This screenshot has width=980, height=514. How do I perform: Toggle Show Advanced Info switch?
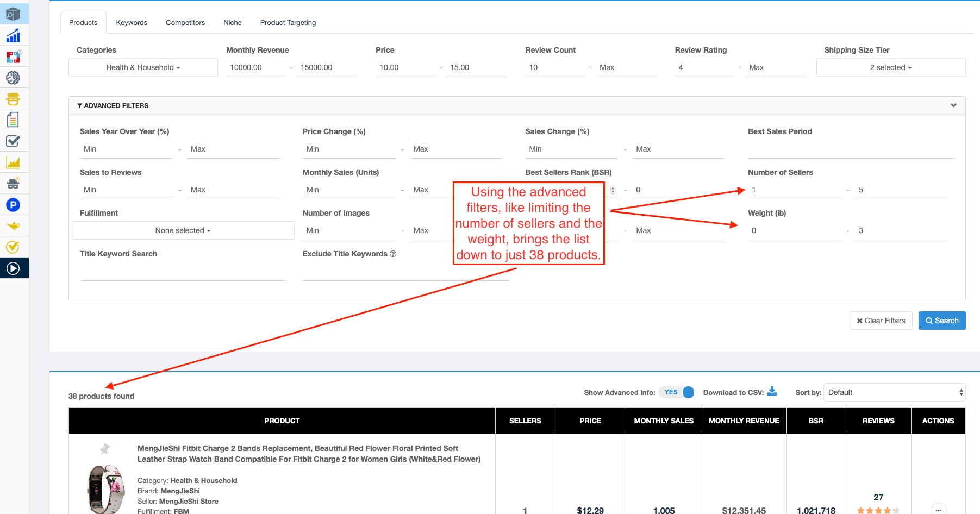pyautogui.click(x=676, y=392)
